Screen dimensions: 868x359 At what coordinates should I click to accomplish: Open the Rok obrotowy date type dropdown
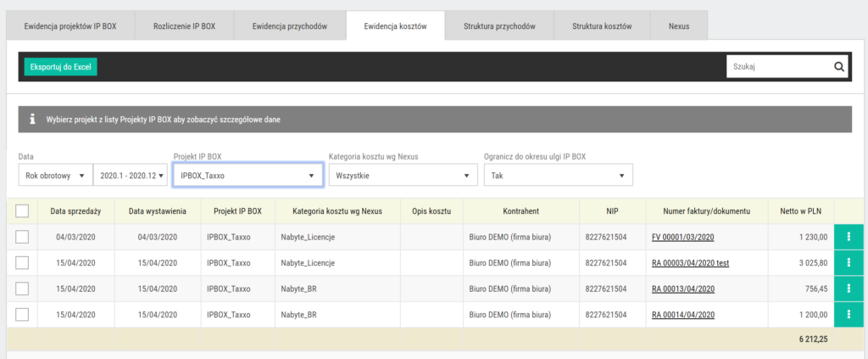click(x=55, y=175)
